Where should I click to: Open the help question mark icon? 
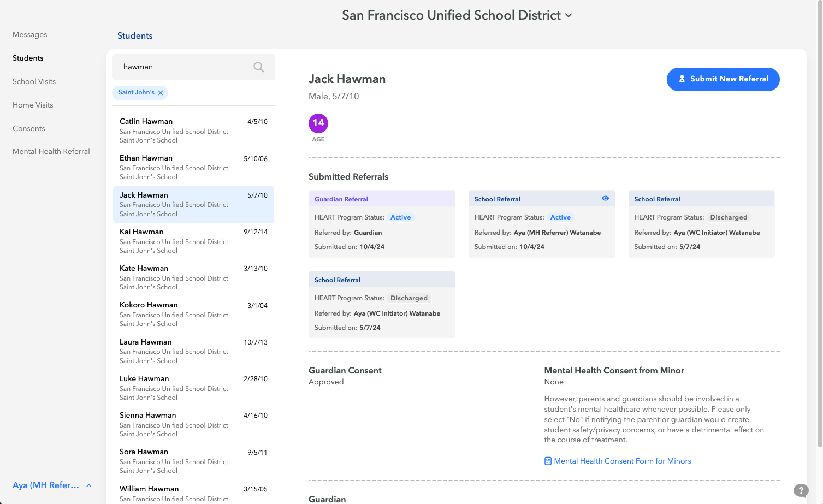(x=801, y=490)
